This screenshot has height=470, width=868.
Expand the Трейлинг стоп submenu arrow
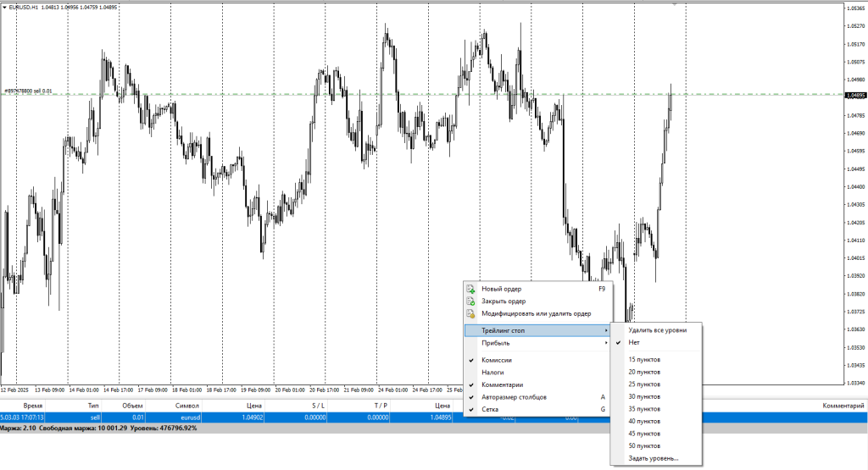point(605,330)
